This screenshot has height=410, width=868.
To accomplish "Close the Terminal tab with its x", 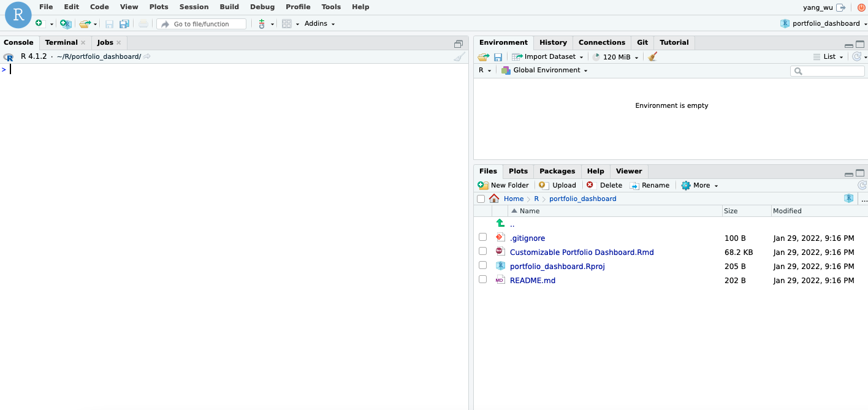I will click(83, 43).
